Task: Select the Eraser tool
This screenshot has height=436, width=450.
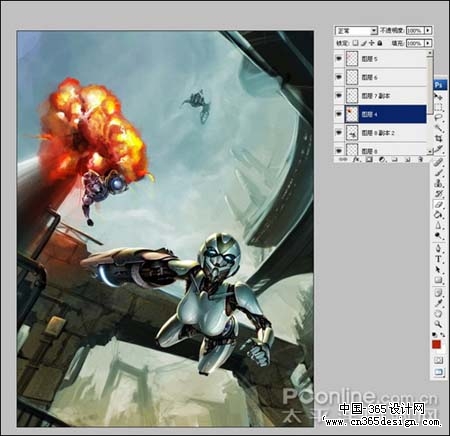Action: (x=438, y=204)
